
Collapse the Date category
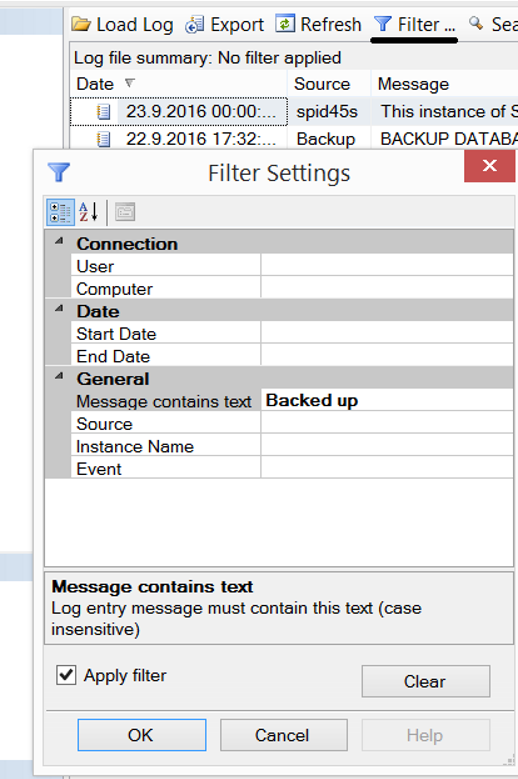coord(59,309)
